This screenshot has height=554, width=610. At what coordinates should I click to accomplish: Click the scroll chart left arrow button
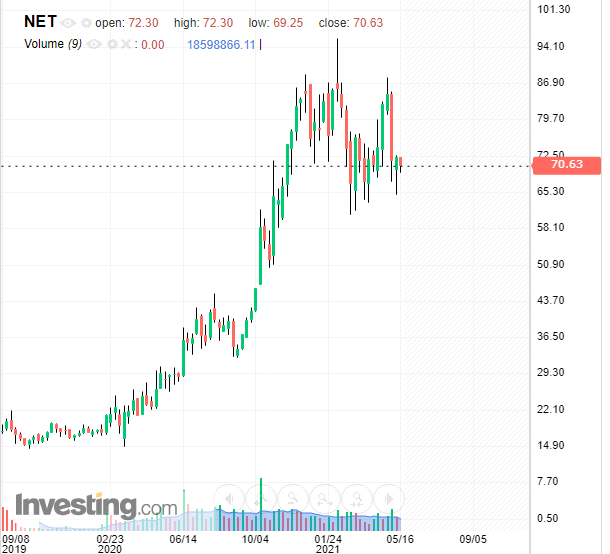click(229, 499)
